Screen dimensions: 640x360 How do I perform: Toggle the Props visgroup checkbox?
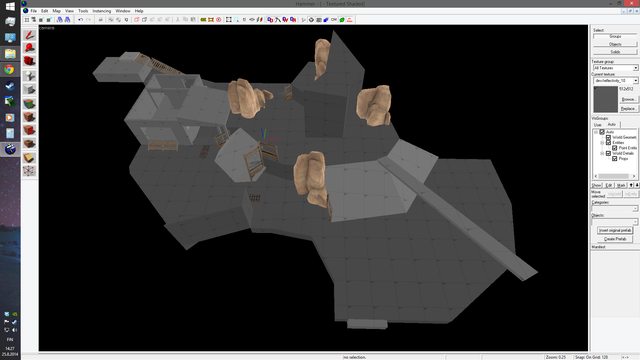[x=614, y=159]
